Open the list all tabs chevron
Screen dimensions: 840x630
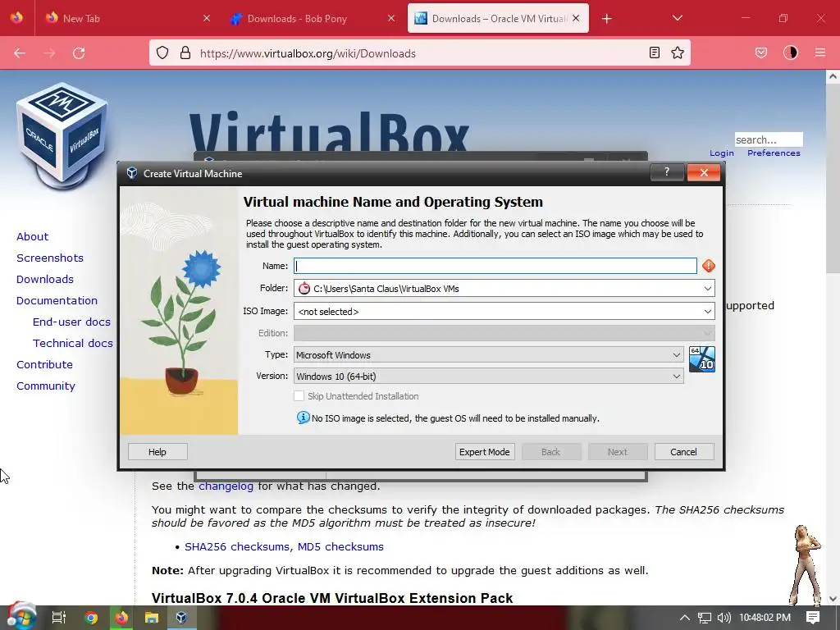point(677,18)
